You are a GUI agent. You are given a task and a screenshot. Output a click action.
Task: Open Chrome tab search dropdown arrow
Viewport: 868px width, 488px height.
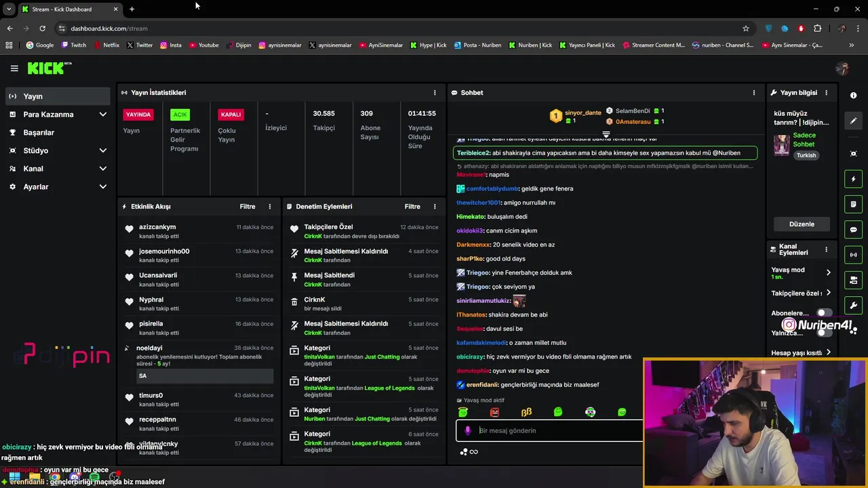[x=9, y=9]
